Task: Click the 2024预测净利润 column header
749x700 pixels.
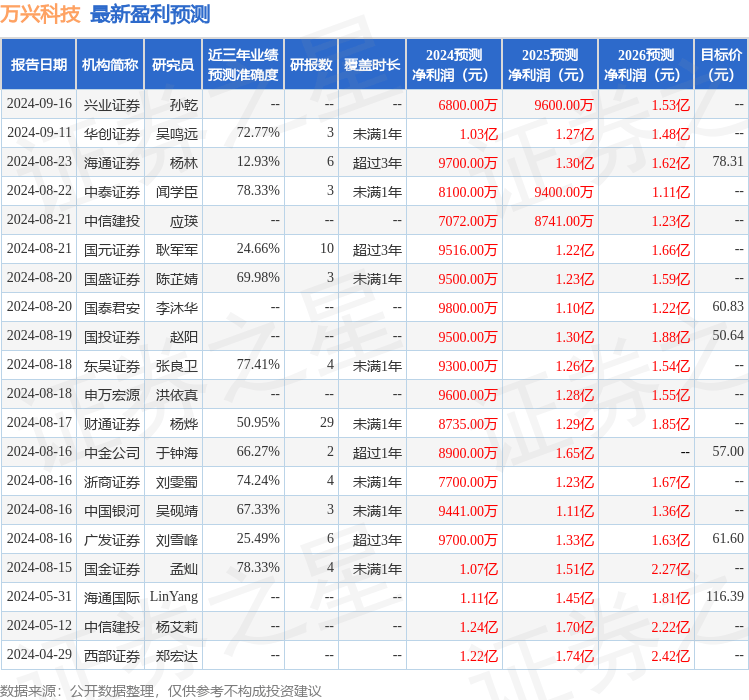Action: (454, 65)
